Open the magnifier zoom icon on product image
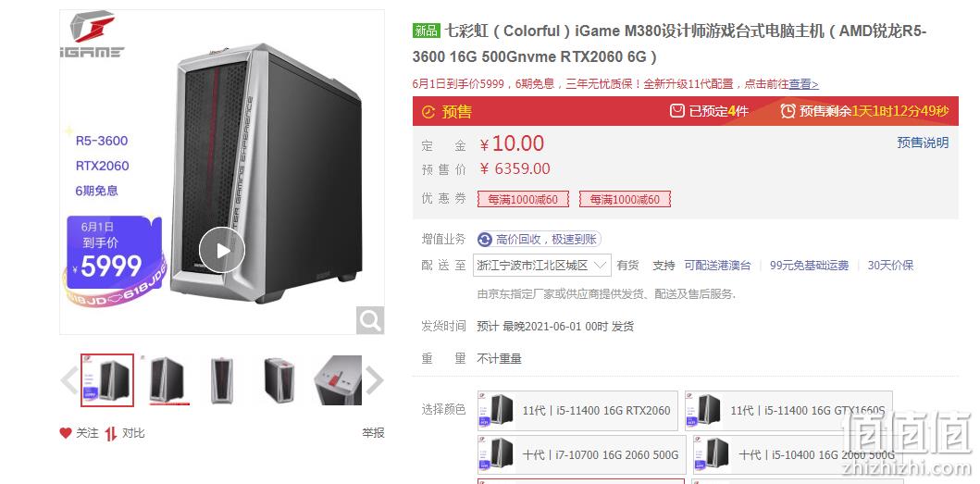Screen dimensions: 980x484 (370, 320)
